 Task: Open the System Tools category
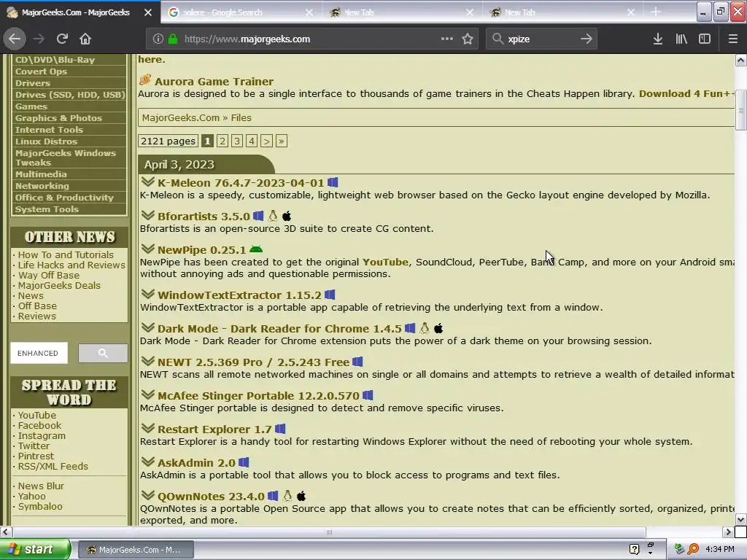[x=47, y=209]
